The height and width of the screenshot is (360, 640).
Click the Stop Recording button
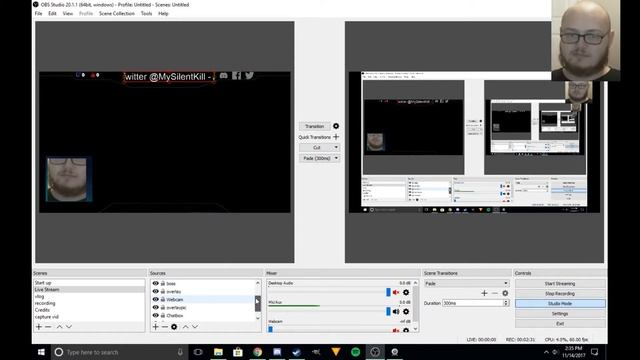pyautogui.click(x=560, y=293)
